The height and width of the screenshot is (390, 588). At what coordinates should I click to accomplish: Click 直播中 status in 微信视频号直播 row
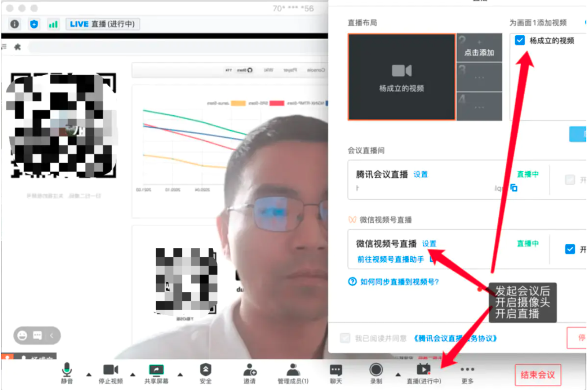pyautogui.click(x=528, y=243)
